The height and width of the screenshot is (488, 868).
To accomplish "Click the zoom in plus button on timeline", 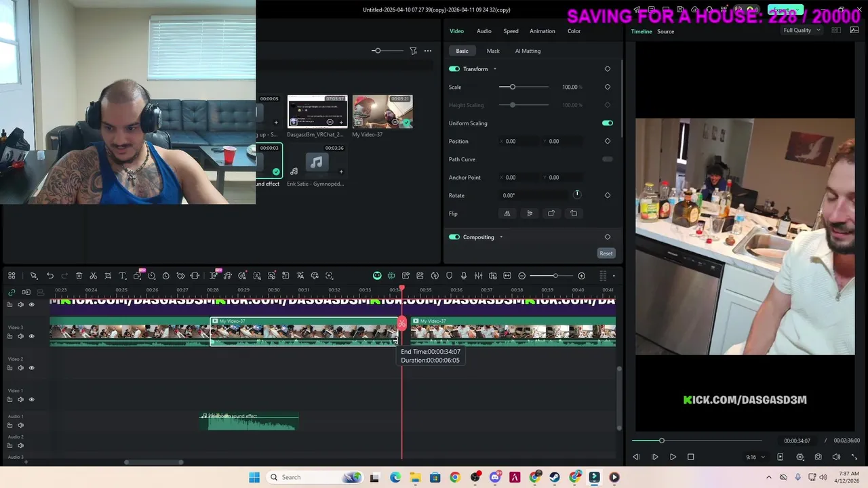I will point(581,276).
